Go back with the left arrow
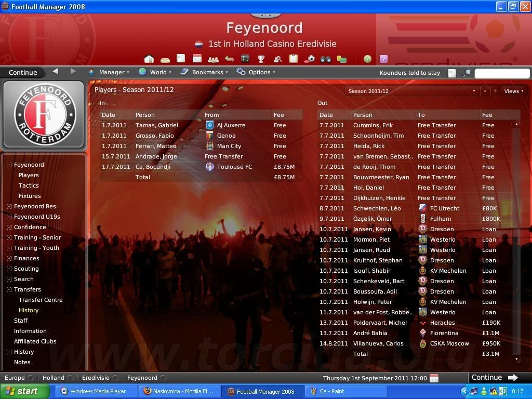 tap(56, 71)
